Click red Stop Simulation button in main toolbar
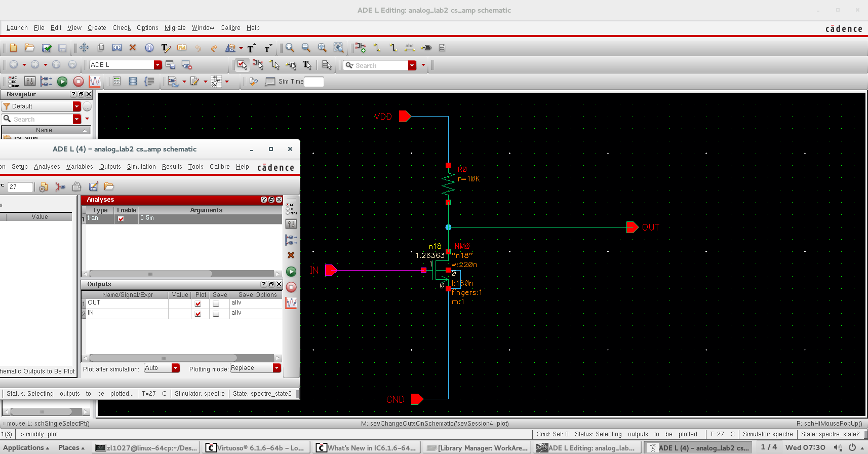Screen dimensions: 868x454 (78, 81)
